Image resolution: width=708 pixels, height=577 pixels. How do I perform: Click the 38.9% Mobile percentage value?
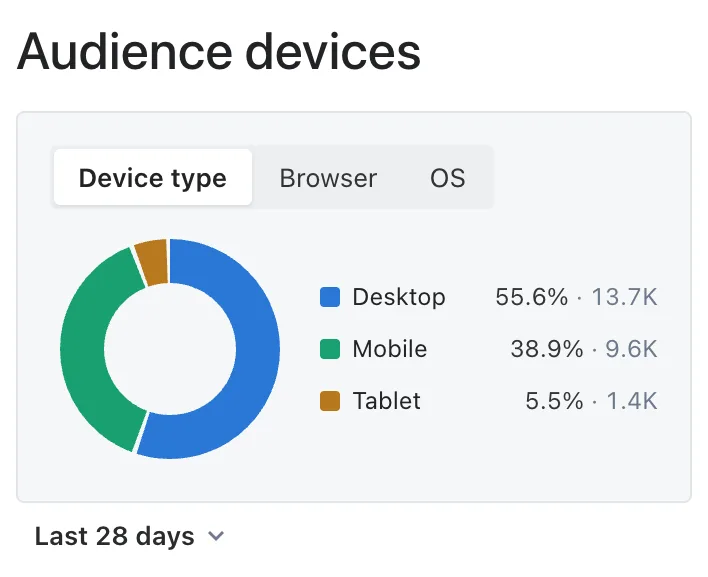click(x=547, y=349)
